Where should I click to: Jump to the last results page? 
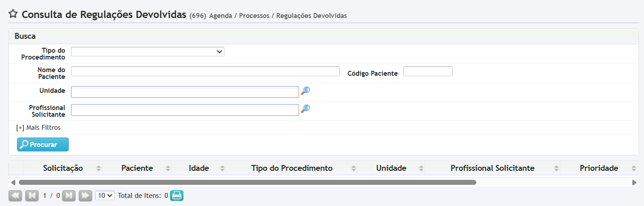(85, 196)
